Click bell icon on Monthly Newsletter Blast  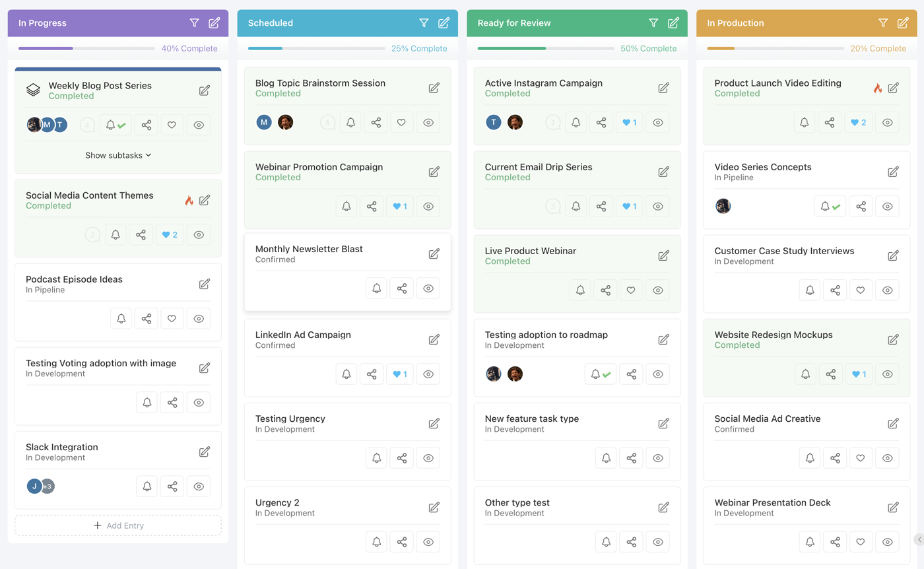(x=376, y=288)
